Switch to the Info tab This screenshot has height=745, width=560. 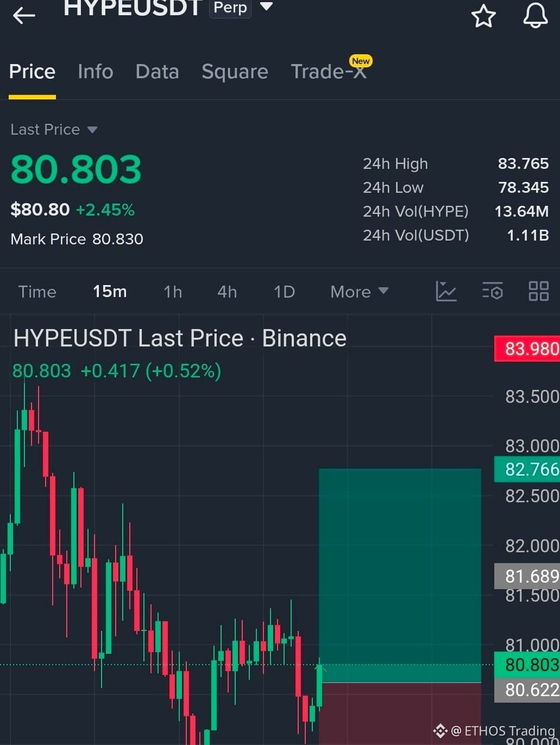click(96, 72)
